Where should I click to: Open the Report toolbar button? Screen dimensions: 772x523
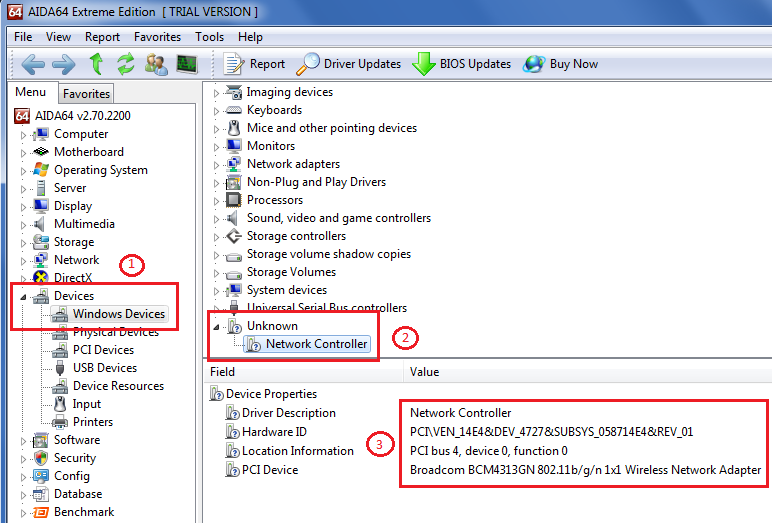pyautogui.click(x=254, y=64)
